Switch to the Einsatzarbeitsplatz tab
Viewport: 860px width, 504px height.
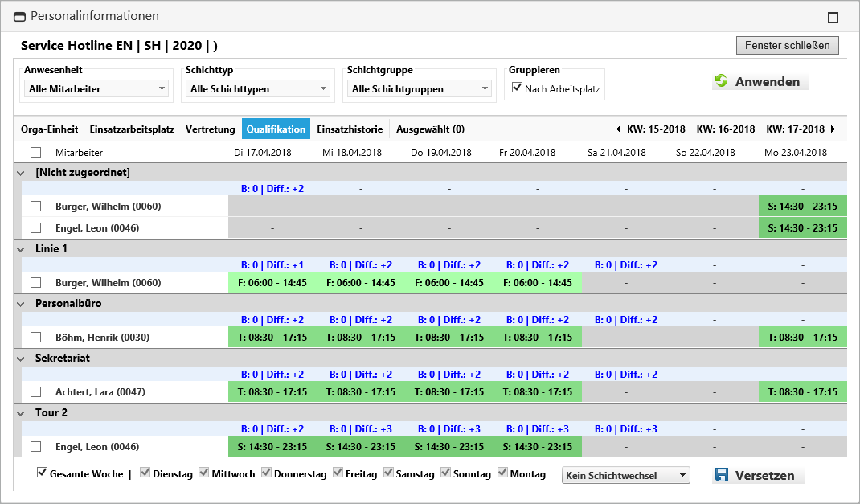(x=132, y=129)
